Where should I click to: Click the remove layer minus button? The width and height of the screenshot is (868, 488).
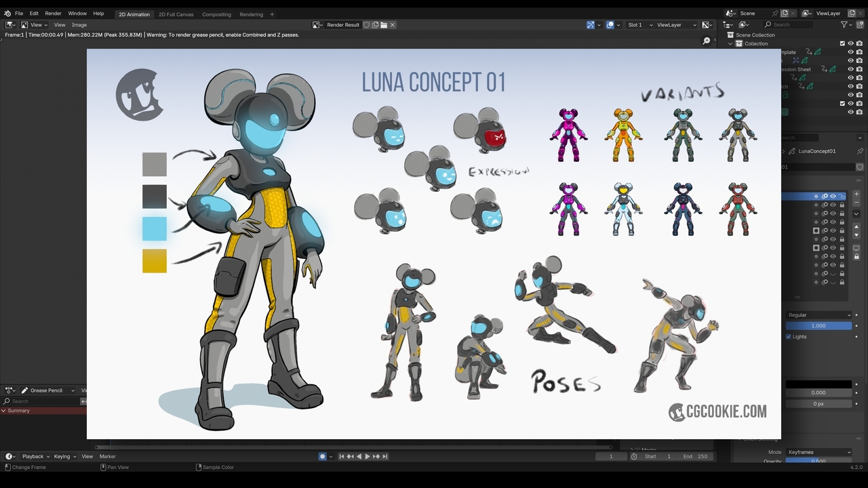[x=856, y=203]
